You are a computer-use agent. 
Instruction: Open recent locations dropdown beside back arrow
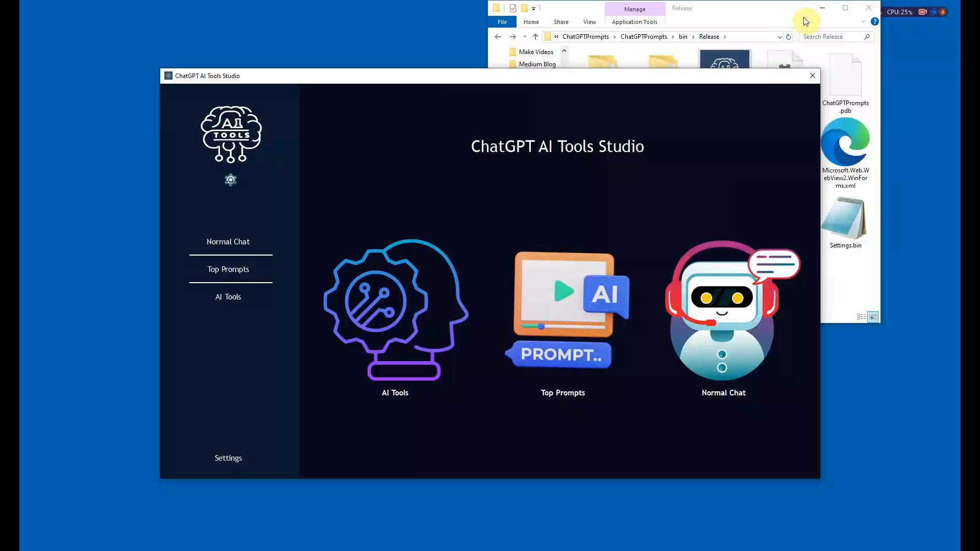coord(525,37)
